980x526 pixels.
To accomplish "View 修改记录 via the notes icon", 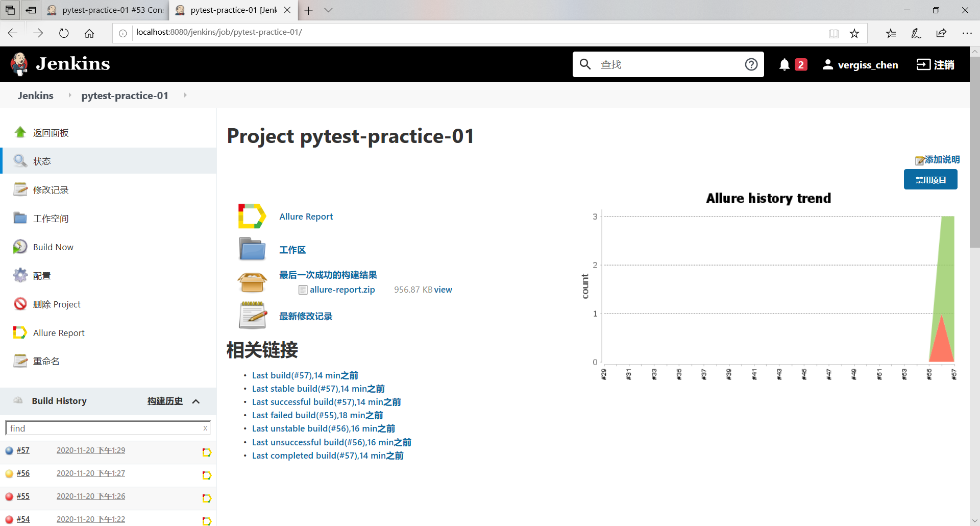I will coord(20,189).
